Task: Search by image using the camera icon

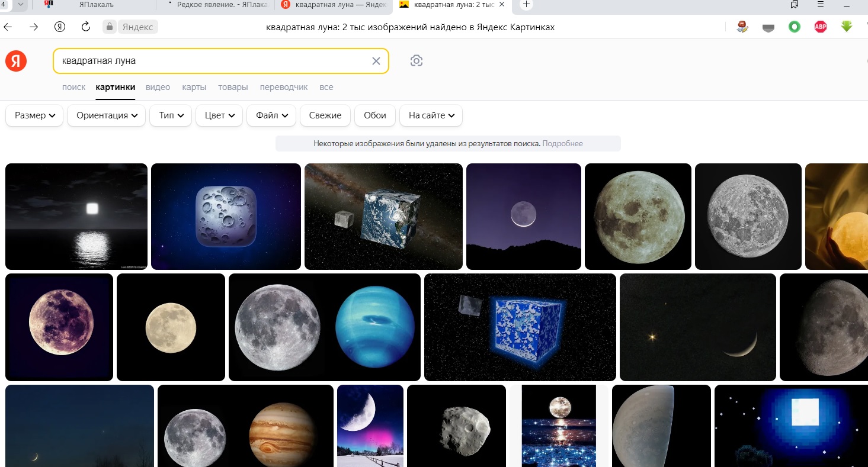Action: tap(417, 61)
